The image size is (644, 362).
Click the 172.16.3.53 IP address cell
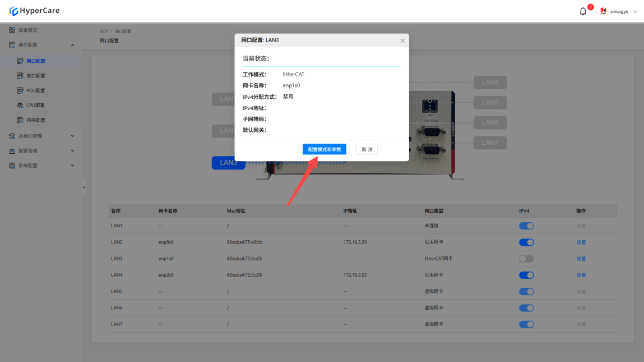[x=355, y=275]
